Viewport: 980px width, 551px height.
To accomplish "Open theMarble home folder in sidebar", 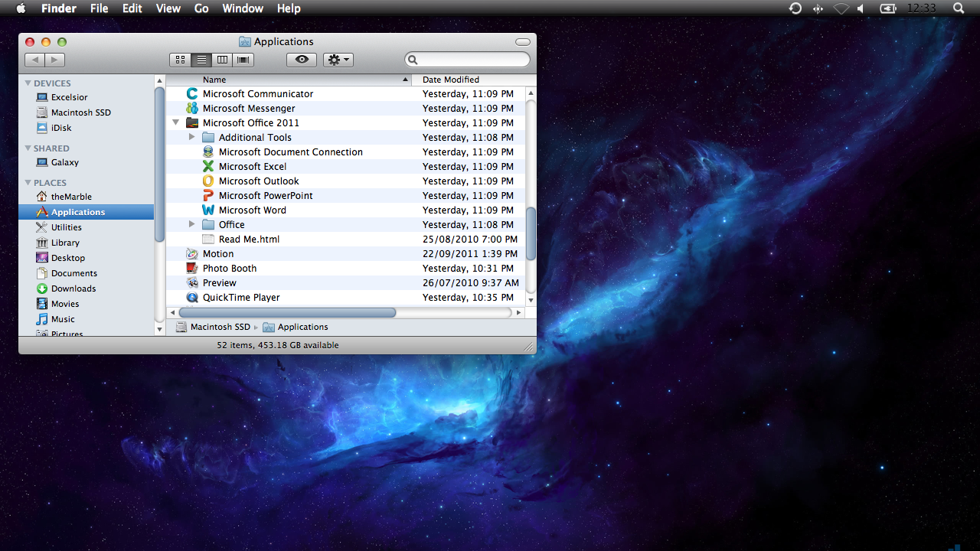I will [x=71, y=197].
